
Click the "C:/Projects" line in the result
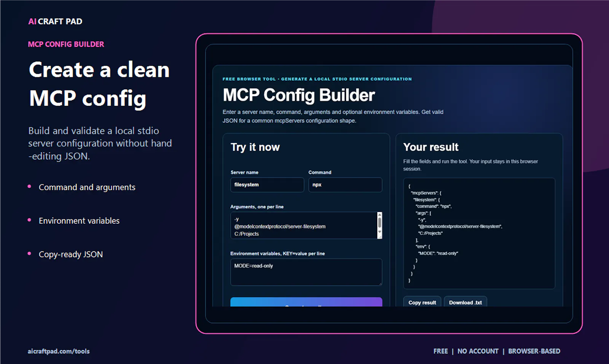(430, 233)
